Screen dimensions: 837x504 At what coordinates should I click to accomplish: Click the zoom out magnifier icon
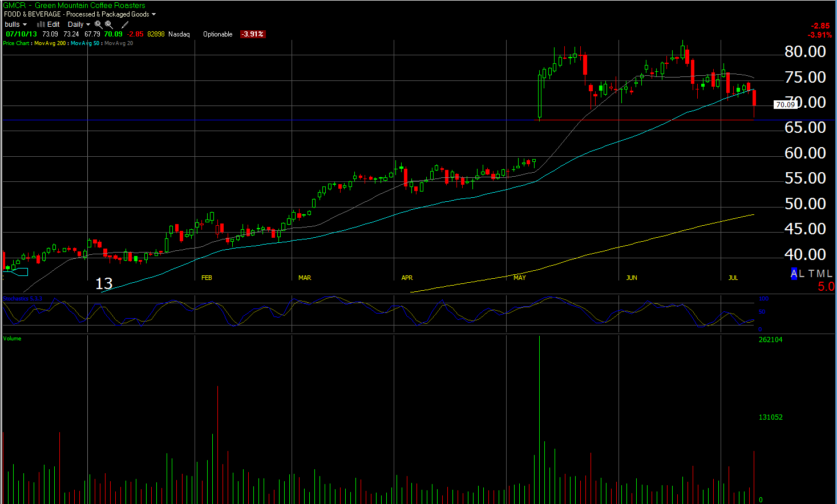pyautogui.click(x=108, y=25)
